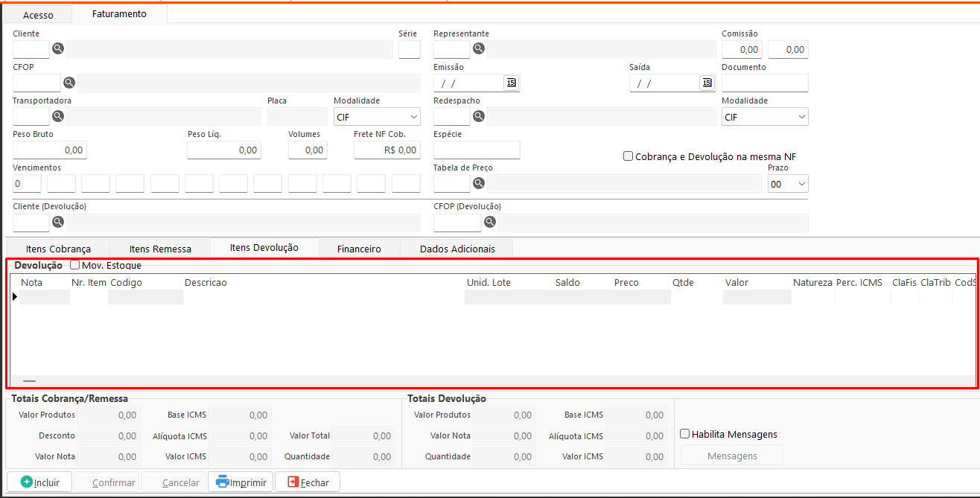Click the Redespacho search magnifier icon
This screenshot has width=980, height=498.
[479, 116]
